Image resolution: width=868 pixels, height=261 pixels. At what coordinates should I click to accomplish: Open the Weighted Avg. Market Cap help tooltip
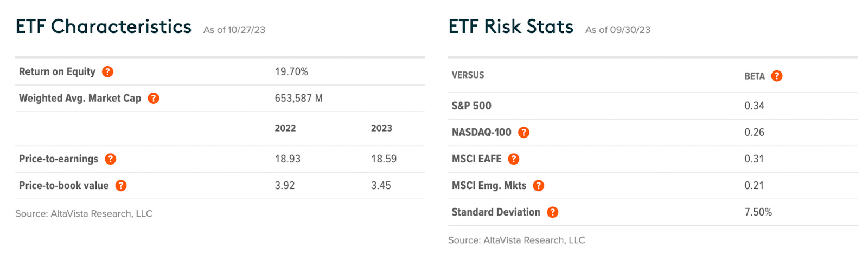coord(154,98)
